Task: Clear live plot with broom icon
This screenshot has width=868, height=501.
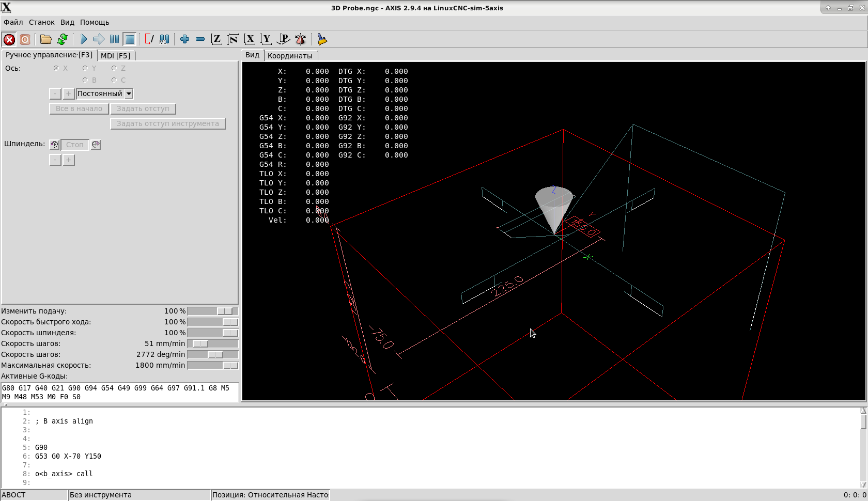Action: point(322,39)
